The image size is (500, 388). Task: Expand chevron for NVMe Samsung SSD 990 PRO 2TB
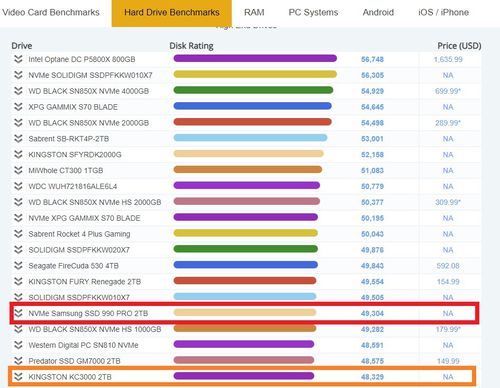pyautogui.click(x=18, y=313)
